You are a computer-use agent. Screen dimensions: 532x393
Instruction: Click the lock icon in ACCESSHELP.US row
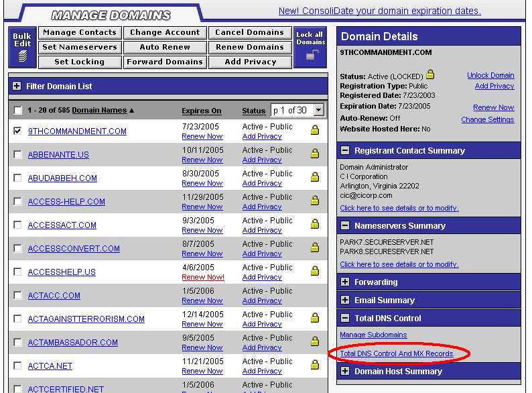click(x=314, y=272)
